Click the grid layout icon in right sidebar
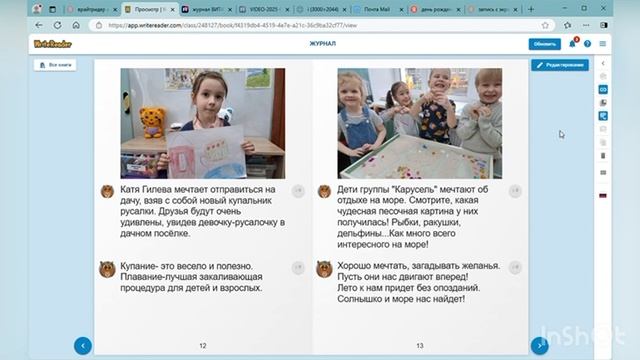The image size is (640, 360). (x=603, y=173)
